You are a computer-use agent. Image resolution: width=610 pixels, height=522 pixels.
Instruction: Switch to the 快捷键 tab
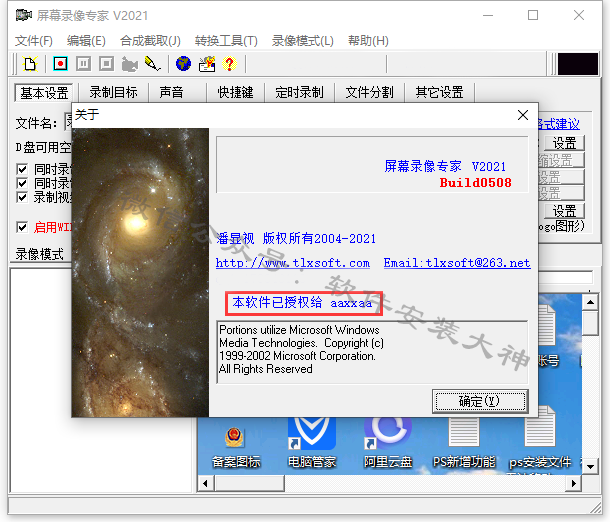point(235,93)
